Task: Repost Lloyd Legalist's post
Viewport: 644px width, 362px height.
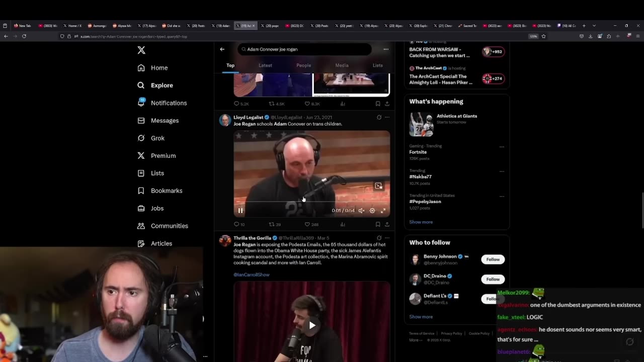Action: pyautogui.click(x=275, y=224)
